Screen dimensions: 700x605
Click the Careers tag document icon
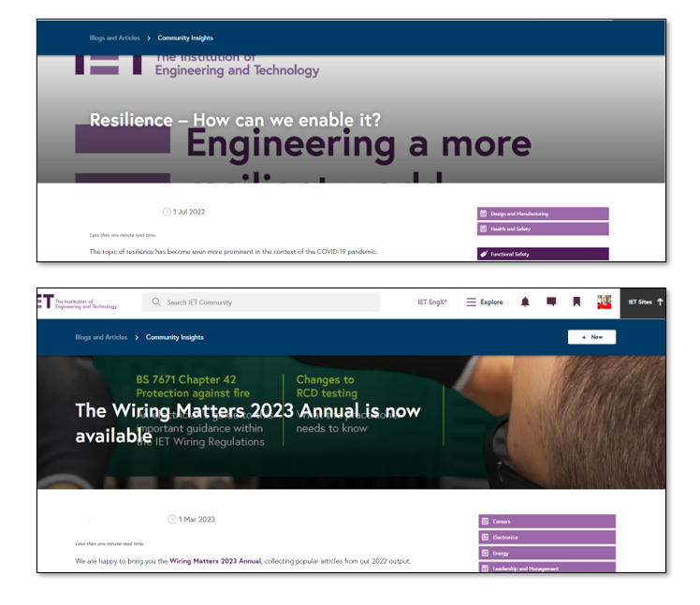coord(486,521)
